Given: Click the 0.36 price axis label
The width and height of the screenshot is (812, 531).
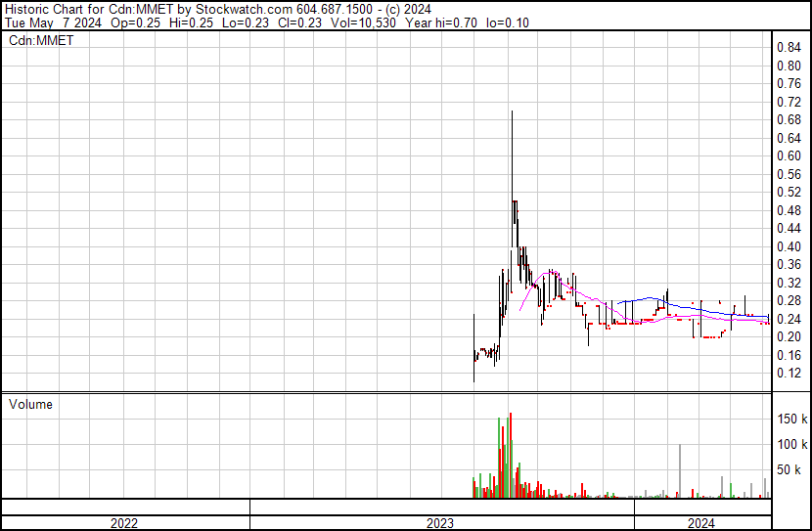Looking at the screenshot, I should (789, 264).
